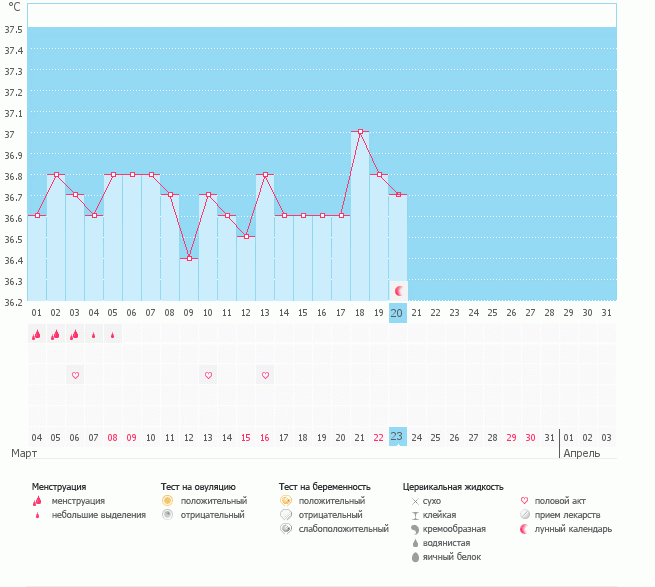Click the gray negative ovulation test legend icon

click(x=168, y=515)
